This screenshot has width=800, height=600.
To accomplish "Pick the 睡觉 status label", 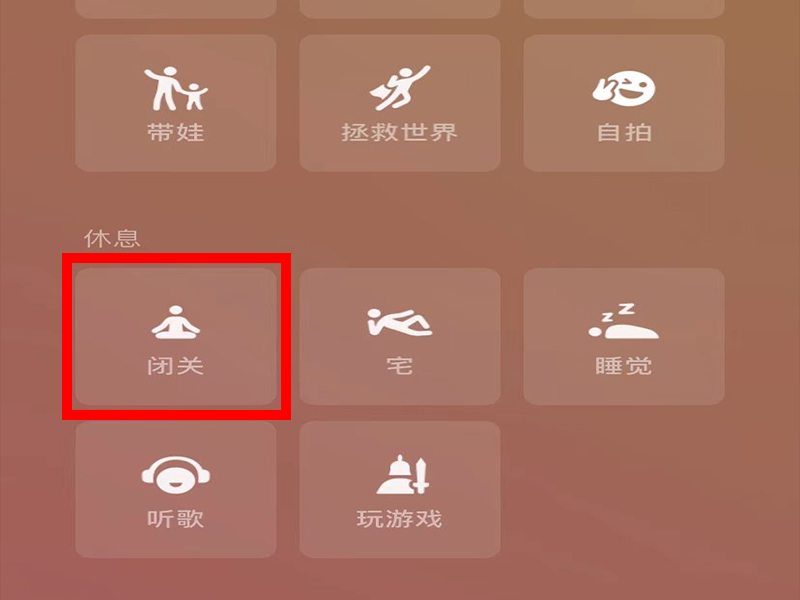I will pos(623,366).
